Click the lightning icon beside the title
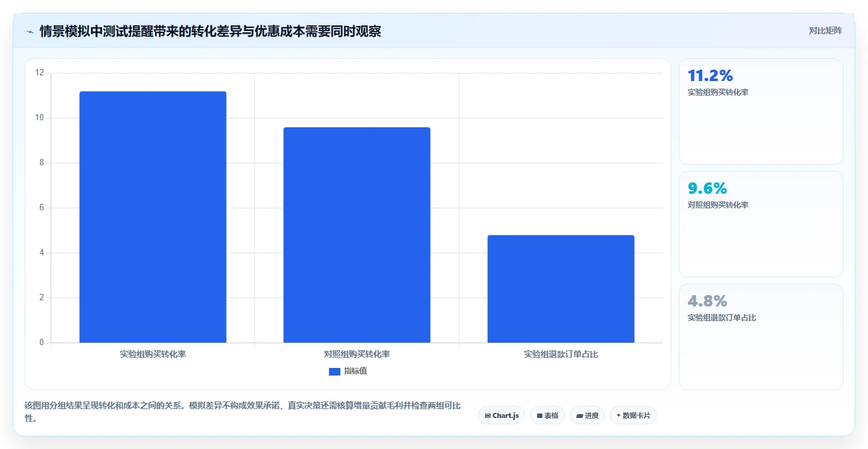This screenshot has height=449, width=868. (x=30, y=31)
